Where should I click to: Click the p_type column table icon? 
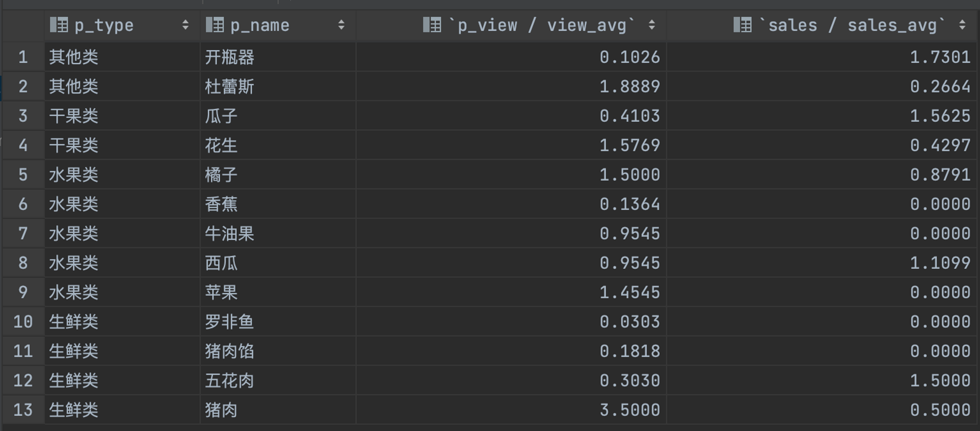(x=59, y=25)
